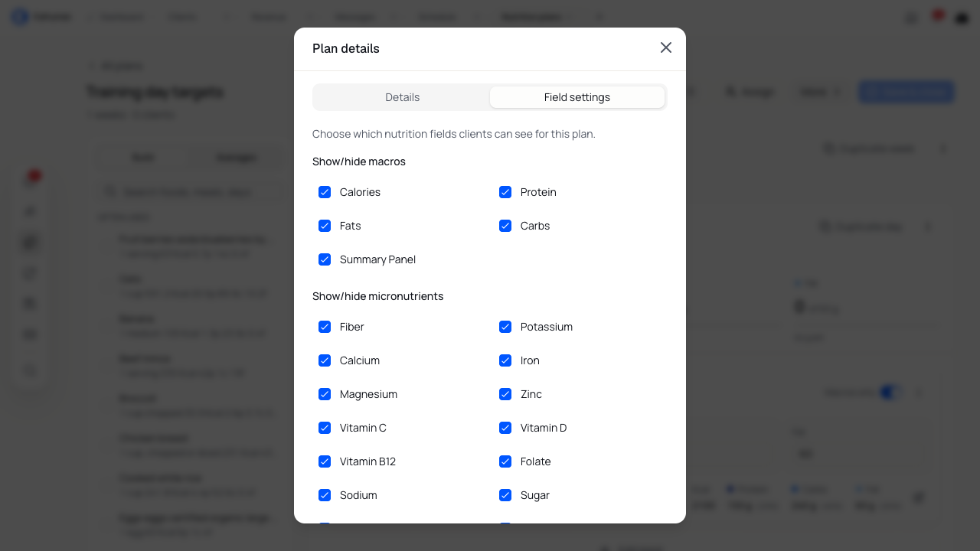
Task: Toggle the Protein checkbox
Action: tap(505, 192)
